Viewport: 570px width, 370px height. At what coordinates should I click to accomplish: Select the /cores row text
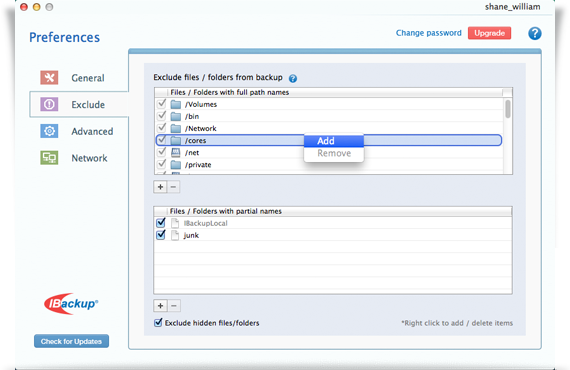[x=195, y=140]
